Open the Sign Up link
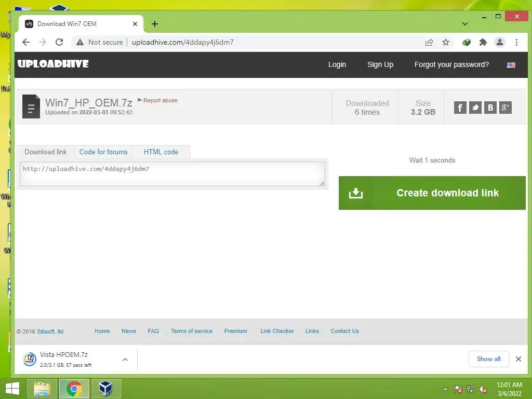 [x=380, y=64]
